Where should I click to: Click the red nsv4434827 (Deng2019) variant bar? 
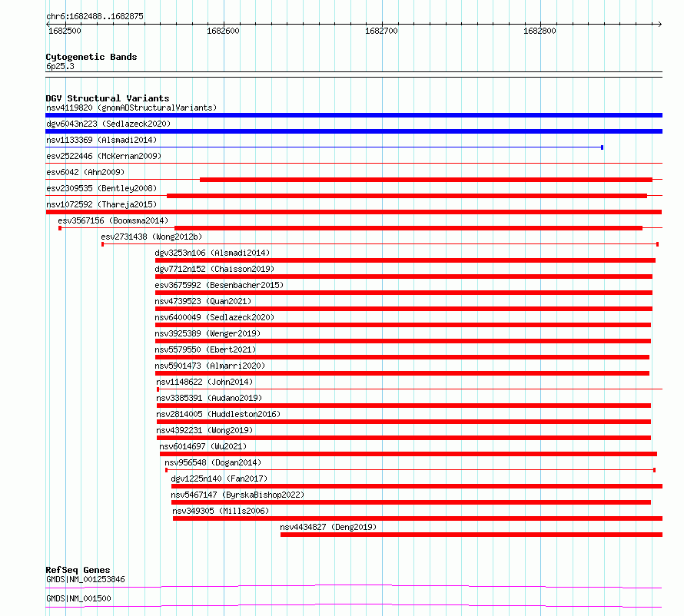[472, 535]
